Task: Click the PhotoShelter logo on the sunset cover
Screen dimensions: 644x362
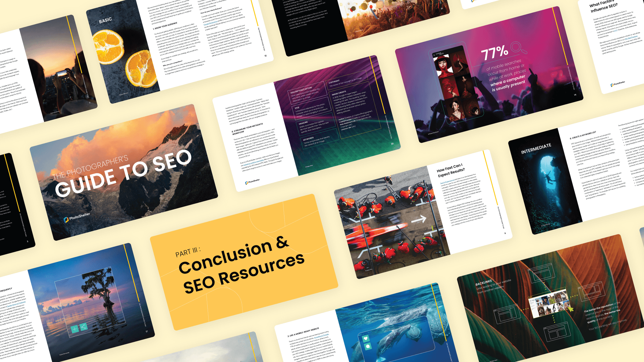Action: 77,217
